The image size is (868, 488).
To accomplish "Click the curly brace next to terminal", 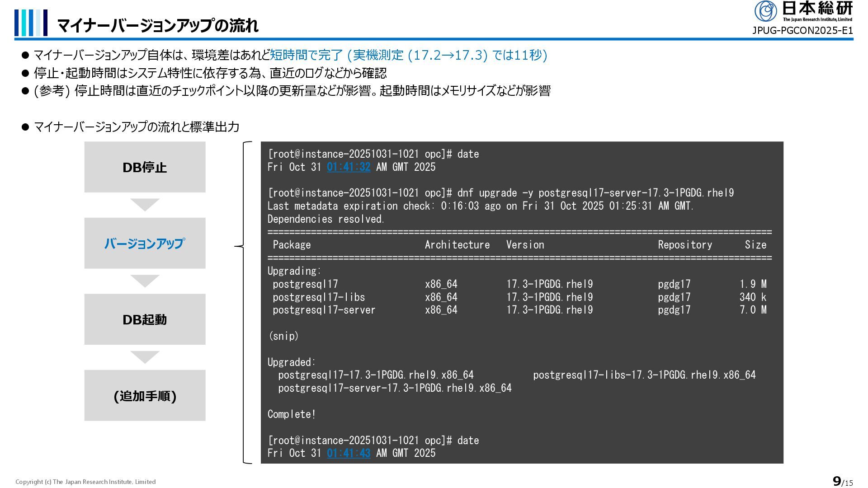I will click(244, 246).
